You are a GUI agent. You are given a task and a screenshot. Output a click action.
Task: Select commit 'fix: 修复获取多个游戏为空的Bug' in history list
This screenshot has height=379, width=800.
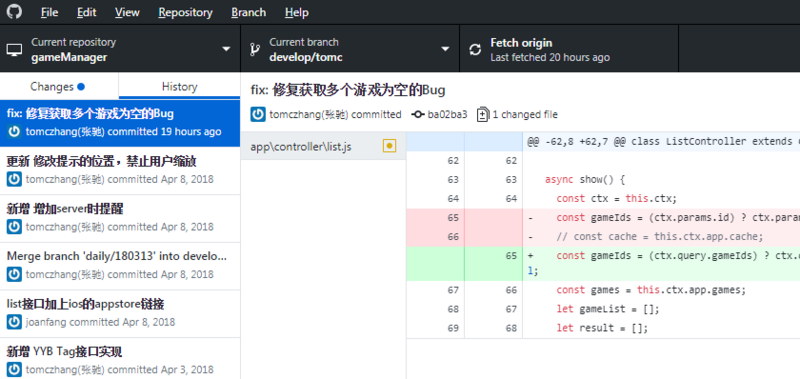[120, 123]
